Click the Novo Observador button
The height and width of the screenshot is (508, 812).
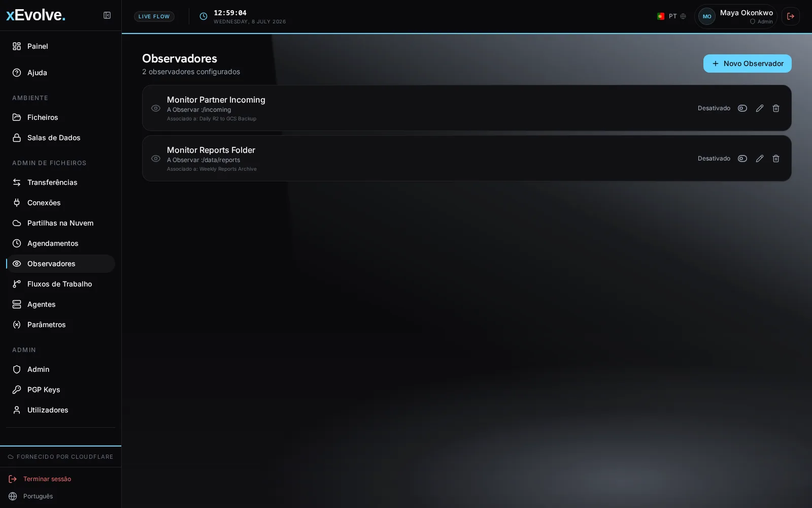[x=747, y=63]
